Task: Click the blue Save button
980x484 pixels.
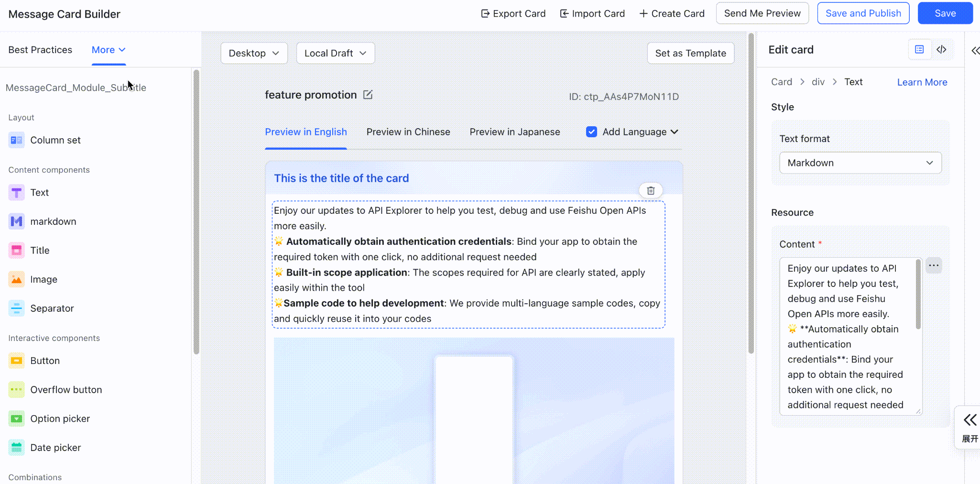Action: pos(945,13)
